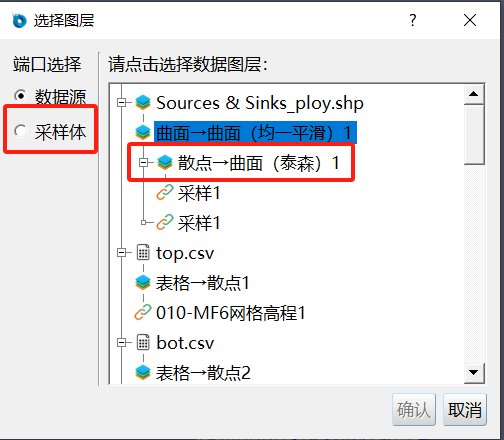Click the link icon of 010-MF6网格高程1
Screen dimensions: 504x440
coord(143,312)
